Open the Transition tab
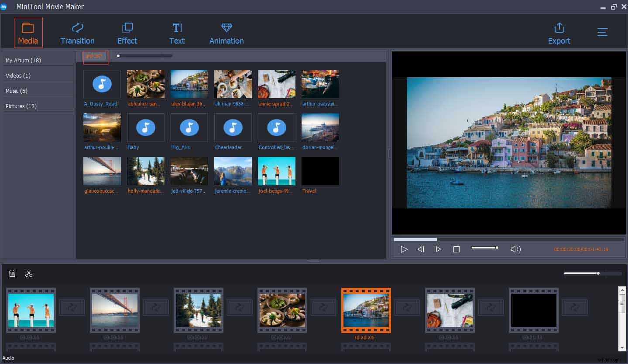Image resolution: width=628 pixels, height=364 pixels. 77,34
